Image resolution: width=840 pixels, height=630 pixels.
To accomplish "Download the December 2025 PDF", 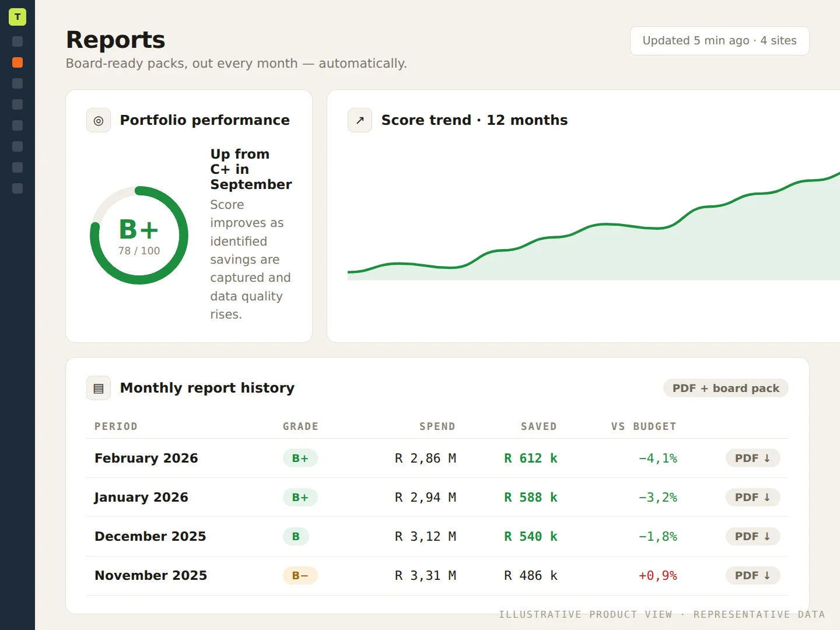I will (752, 536).
